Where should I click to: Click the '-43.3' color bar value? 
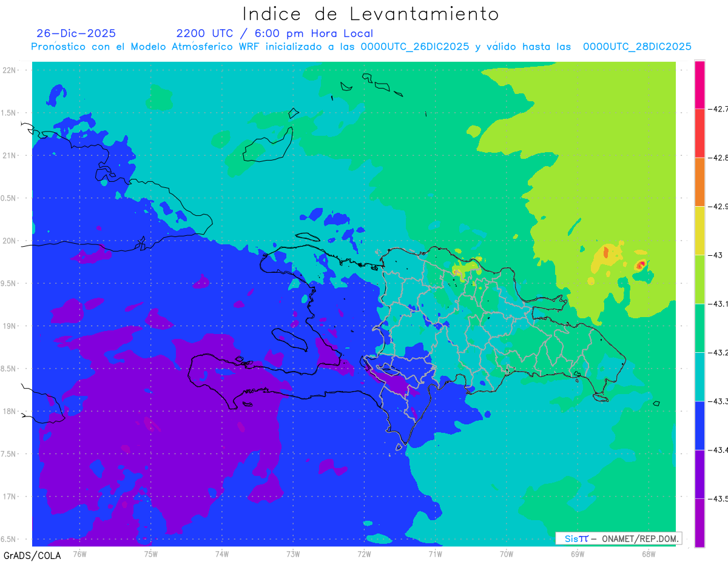718,401
